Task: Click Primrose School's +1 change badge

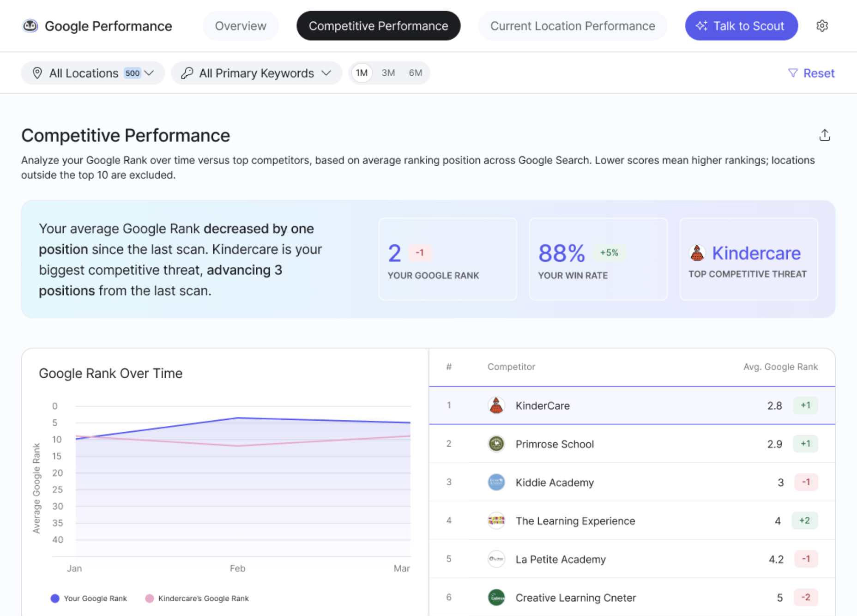Action: pos(805,443)
